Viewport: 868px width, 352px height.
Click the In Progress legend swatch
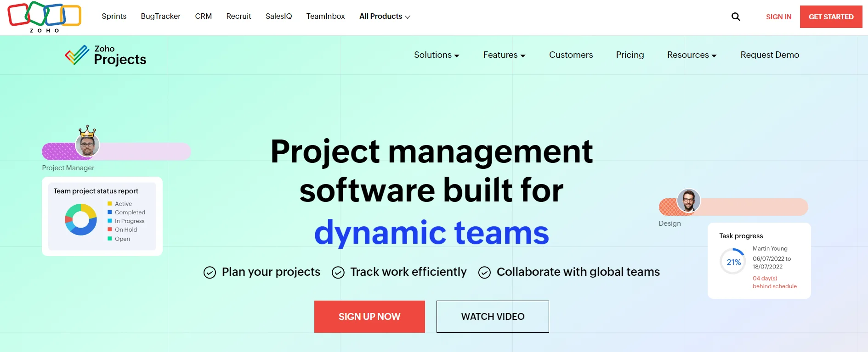(110, 221)
